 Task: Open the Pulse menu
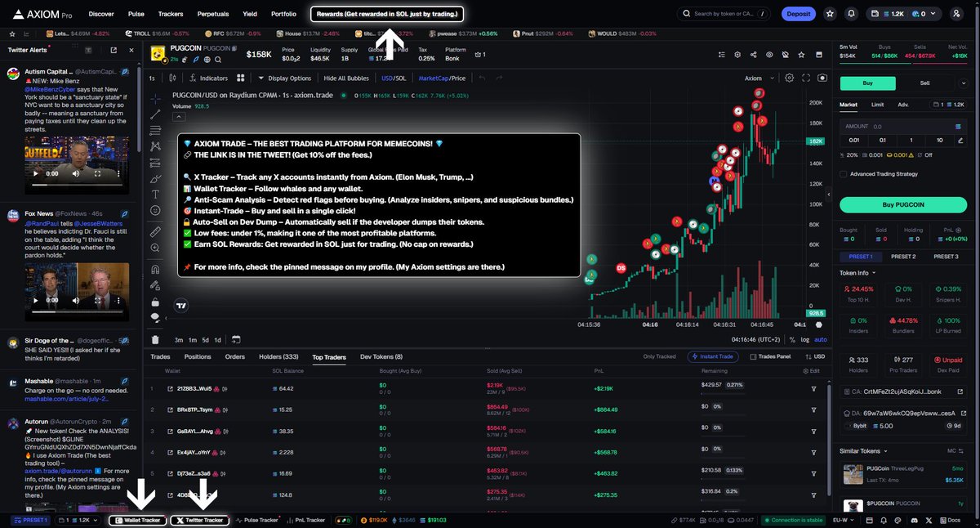[x=136, y=14]
